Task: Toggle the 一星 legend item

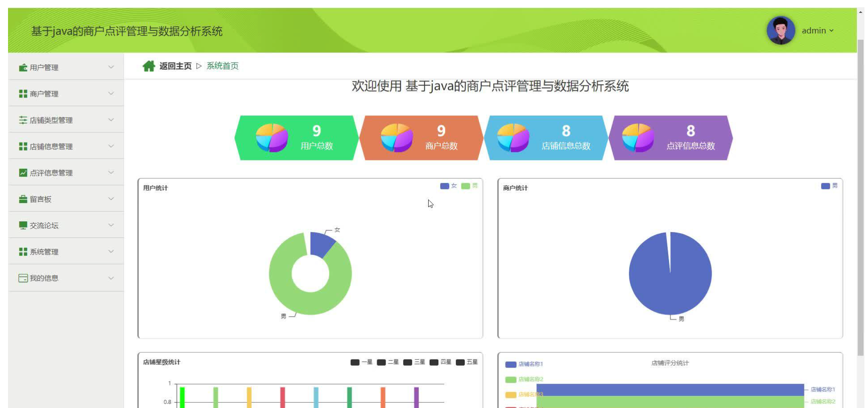Action: (361, 362)
